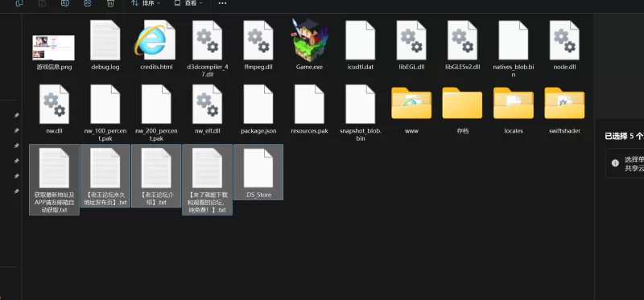Select the snapshot_blob.bin file icon
Screen dimensions: 644x300
[x=360, y=105]
